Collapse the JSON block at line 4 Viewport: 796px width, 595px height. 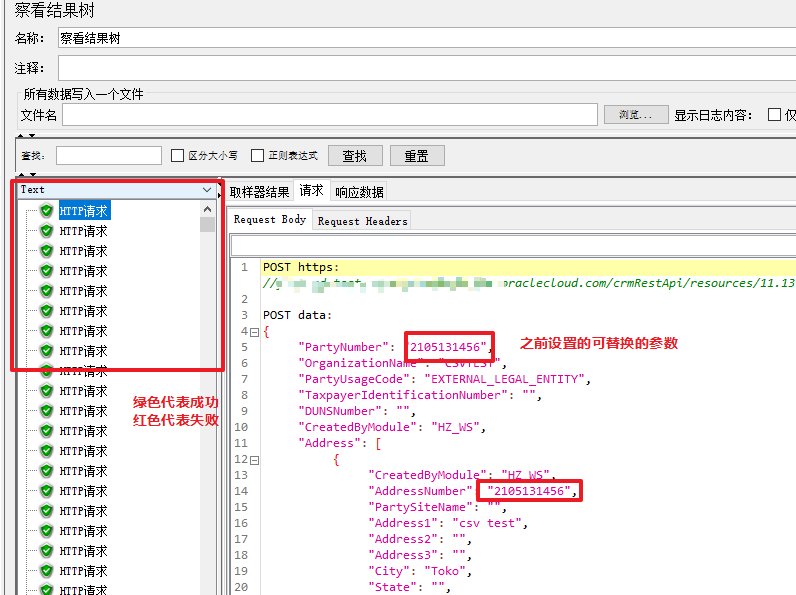tap(255, 333)
